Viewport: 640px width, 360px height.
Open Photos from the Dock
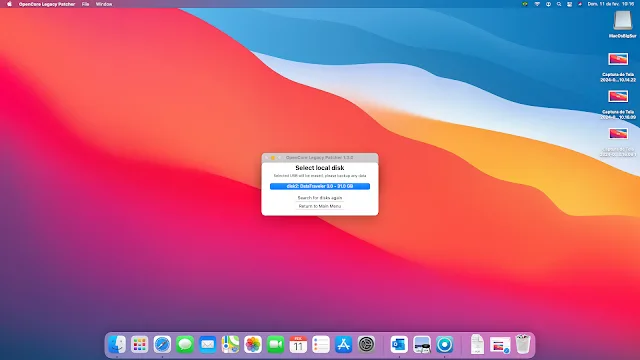click(253, 344)
